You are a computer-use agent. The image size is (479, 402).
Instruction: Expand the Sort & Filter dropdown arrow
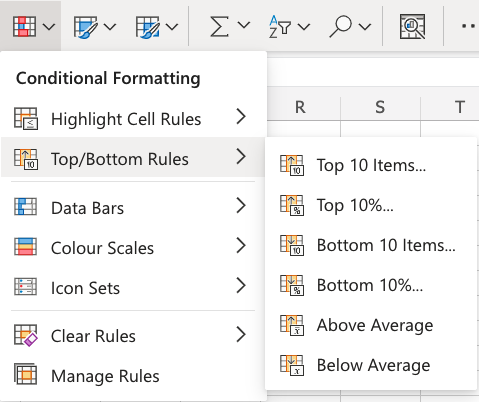click(x=304, y=27)
